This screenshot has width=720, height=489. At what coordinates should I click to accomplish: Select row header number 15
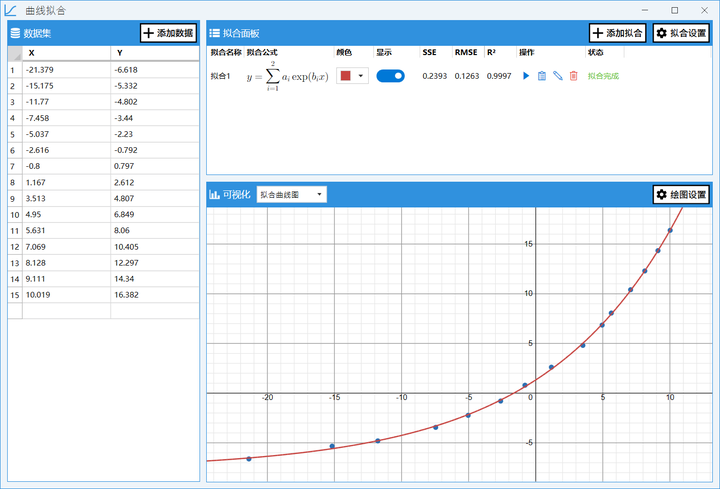coord(15,295)
